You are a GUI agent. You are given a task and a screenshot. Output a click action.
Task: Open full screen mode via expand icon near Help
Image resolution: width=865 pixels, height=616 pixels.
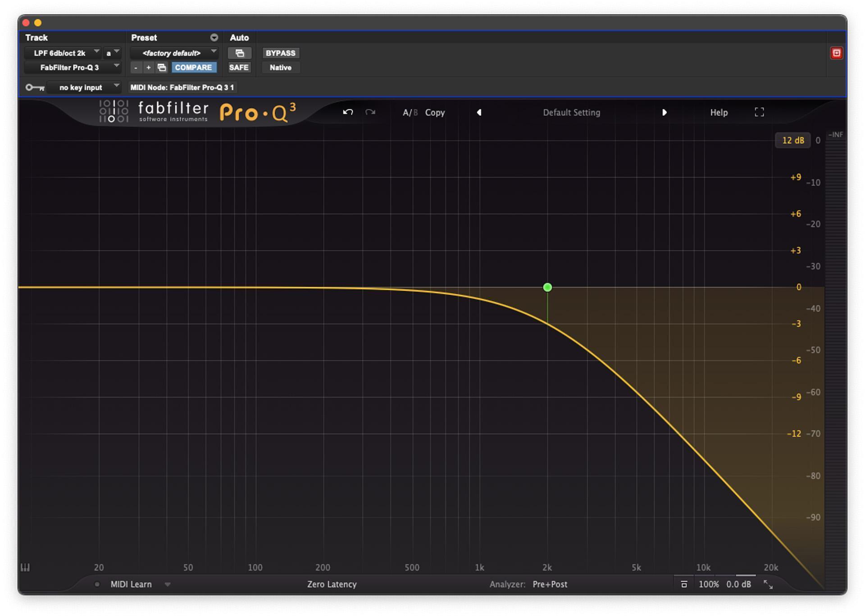[759, 112]
